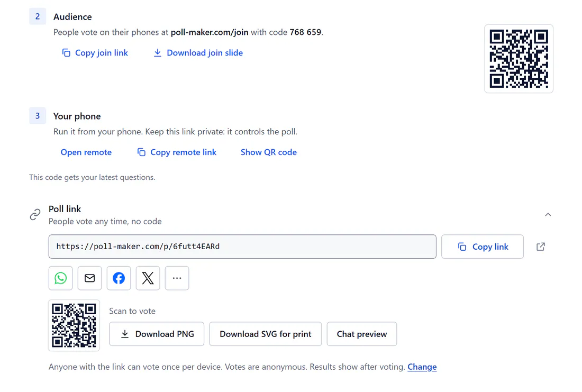582x392 pixels.
Task: Download SVG for print
Action: tap(266, 334)
